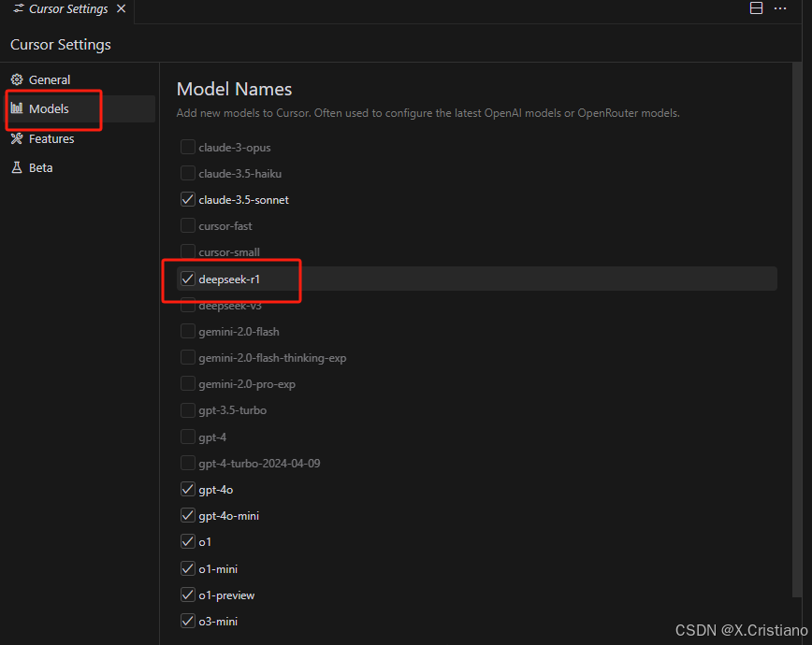Image resolution: width=812 pixels, height=645 pixels.
Task: Click the Features wrench icon
Action: (17, 138)
